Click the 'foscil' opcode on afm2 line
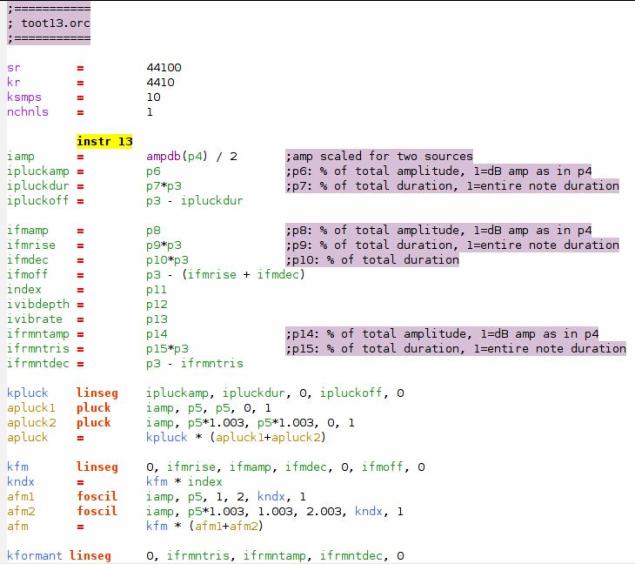Viewport: 635px width, 564px height. coord(97,511)
